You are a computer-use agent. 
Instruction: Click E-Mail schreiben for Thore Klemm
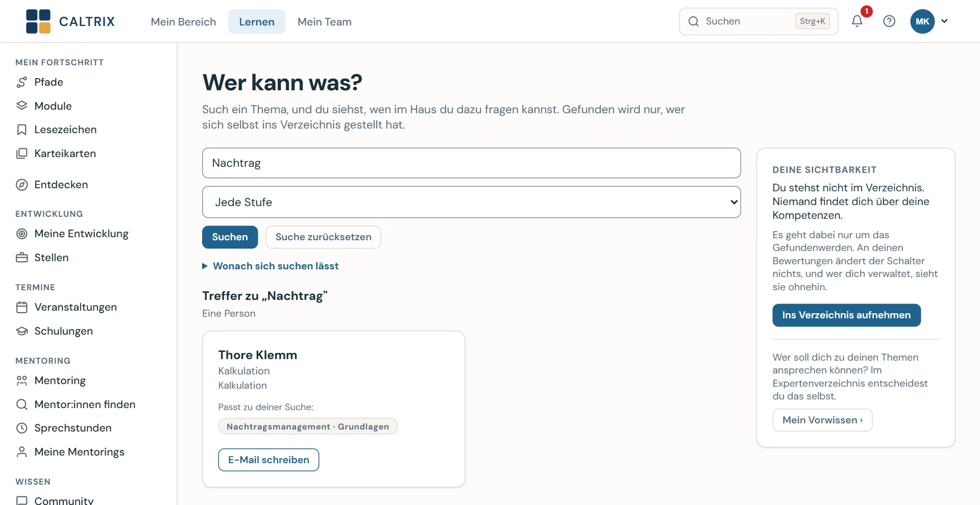[x=268, y=460]
